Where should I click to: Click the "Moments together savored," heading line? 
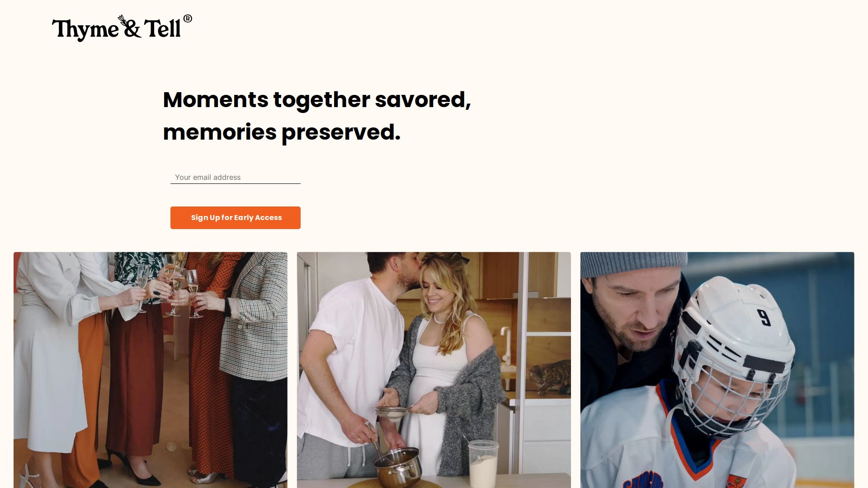click(x=317, y=99)
